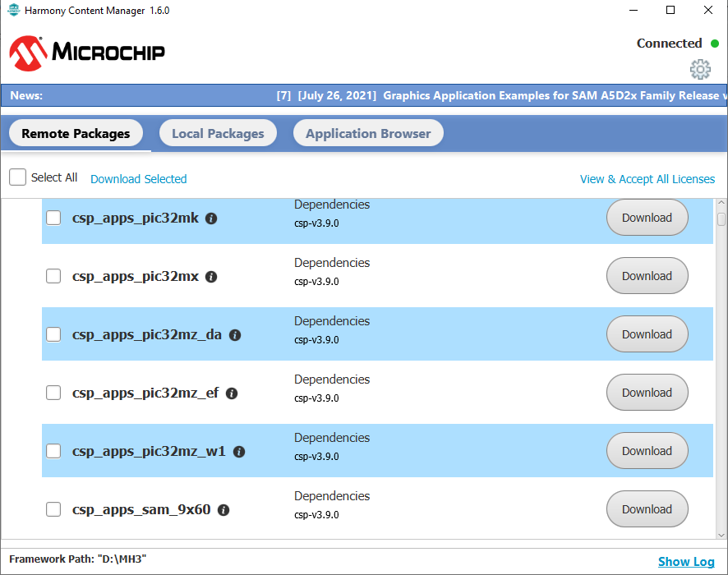The width and height of the screenshot is (728, 575).
Task: Open the settings gear icon
Action: (700, 69)
